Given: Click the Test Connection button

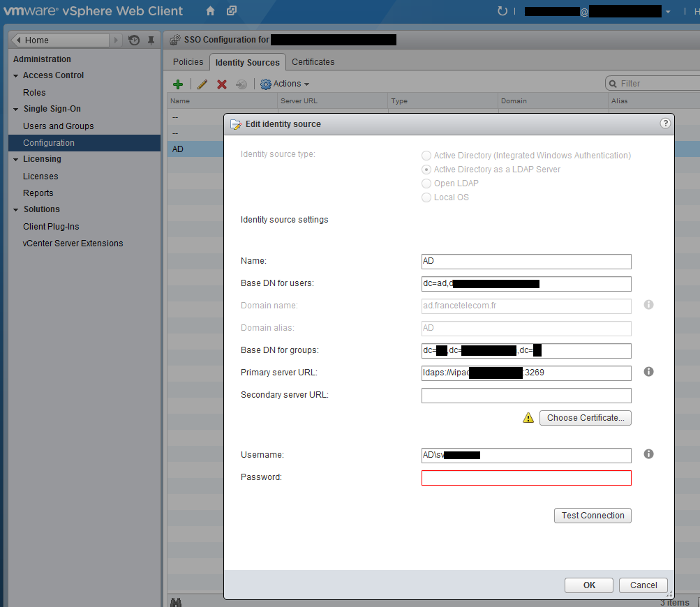Looking at the screenshot, I should point(592,515).
